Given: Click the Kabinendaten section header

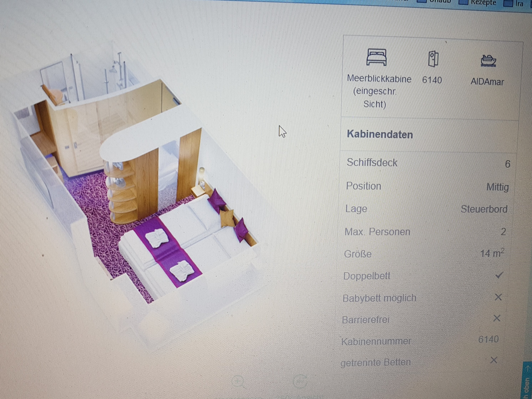Looking at the screenshot, I should (380, 134).
